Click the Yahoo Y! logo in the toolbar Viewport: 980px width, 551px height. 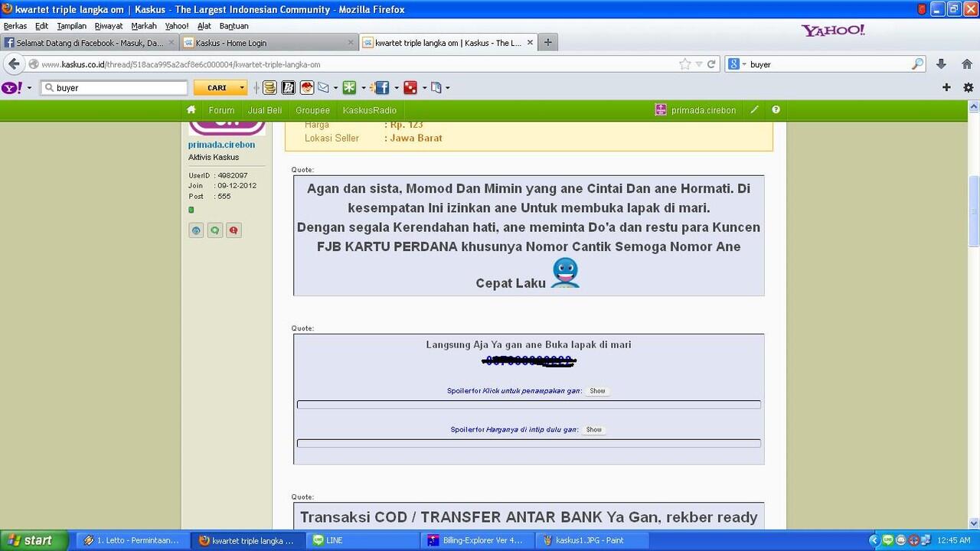pos(11,88)
